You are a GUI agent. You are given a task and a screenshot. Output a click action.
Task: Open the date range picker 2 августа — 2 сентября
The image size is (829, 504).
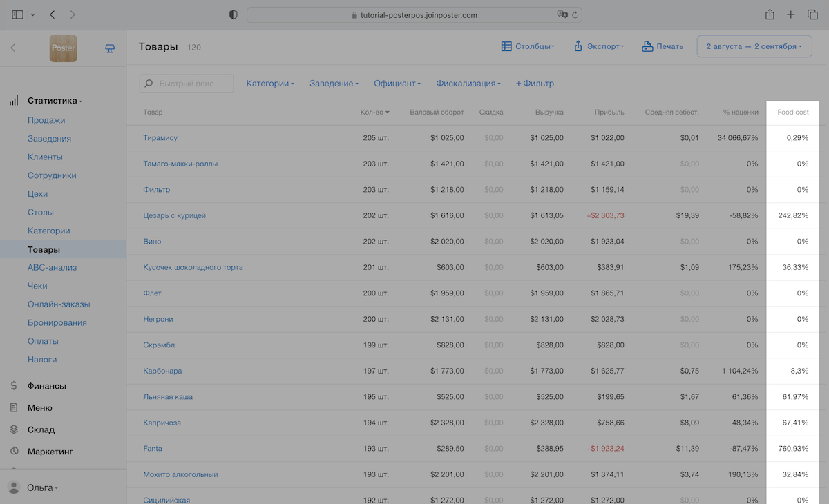(x=754, y=46)
